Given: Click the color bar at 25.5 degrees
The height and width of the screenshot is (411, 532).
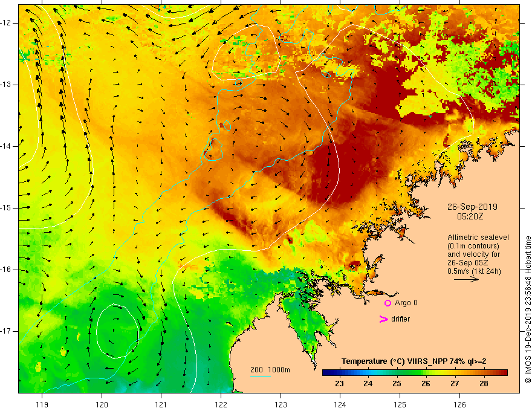Looking at the screenshot, I should point(411,373).
